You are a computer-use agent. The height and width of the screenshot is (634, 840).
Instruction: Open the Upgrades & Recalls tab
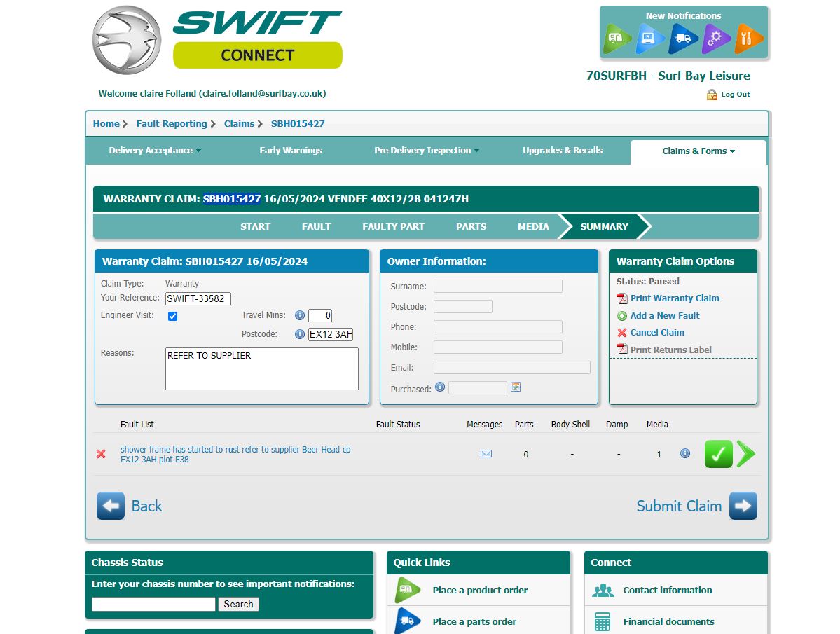(563, 151)
